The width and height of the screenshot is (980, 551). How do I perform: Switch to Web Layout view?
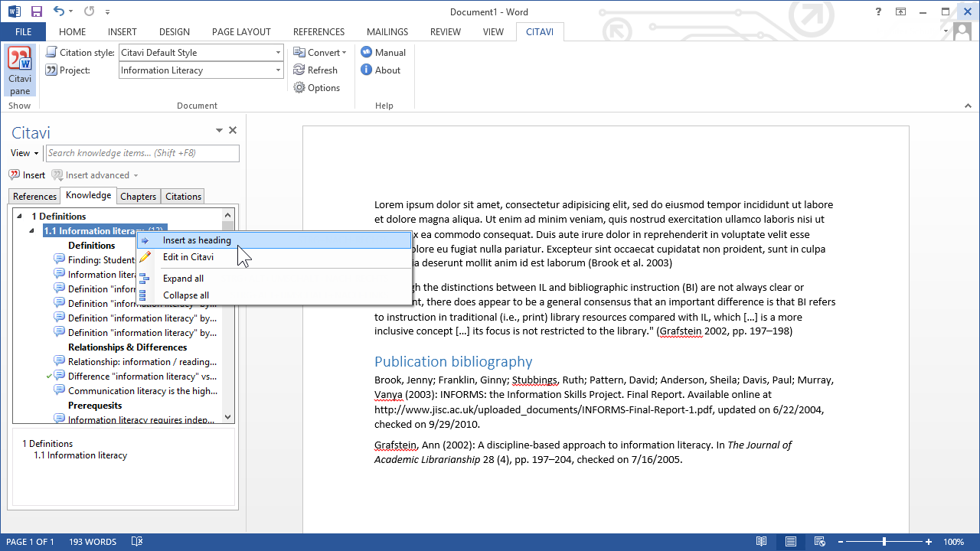[819, 542]
